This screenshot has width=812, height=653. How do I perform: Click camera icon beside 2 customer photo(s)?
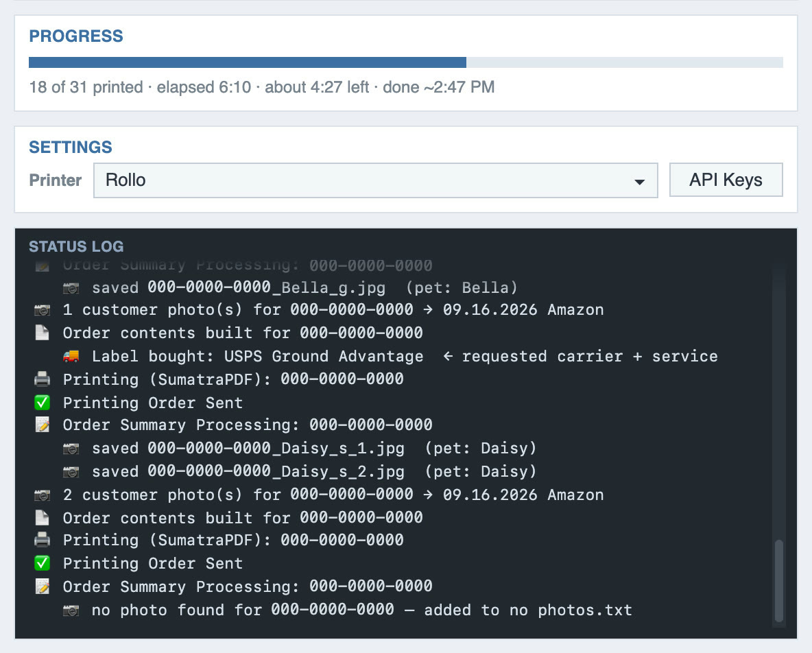pyautogui.click(x=42, y=495)
